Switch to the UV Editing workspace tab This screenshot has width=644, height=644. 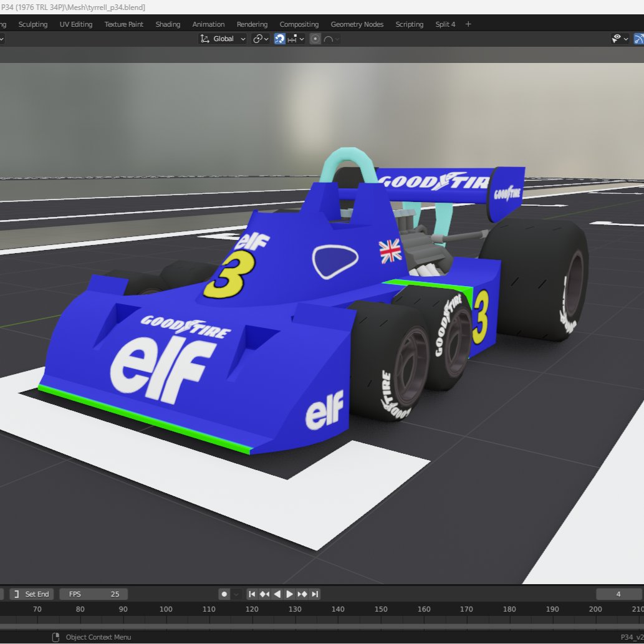tap(76, 24)
